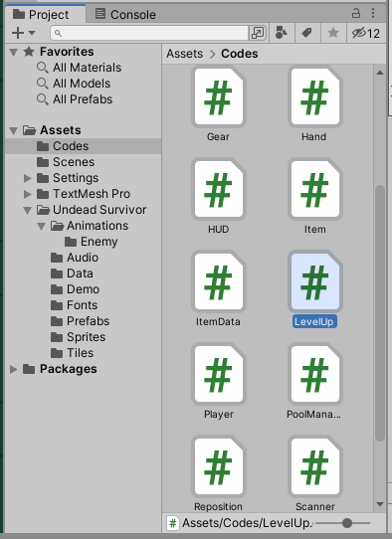Select the Prefabs folder
Viewport: 392px width, 539px height.
(84, 321)
